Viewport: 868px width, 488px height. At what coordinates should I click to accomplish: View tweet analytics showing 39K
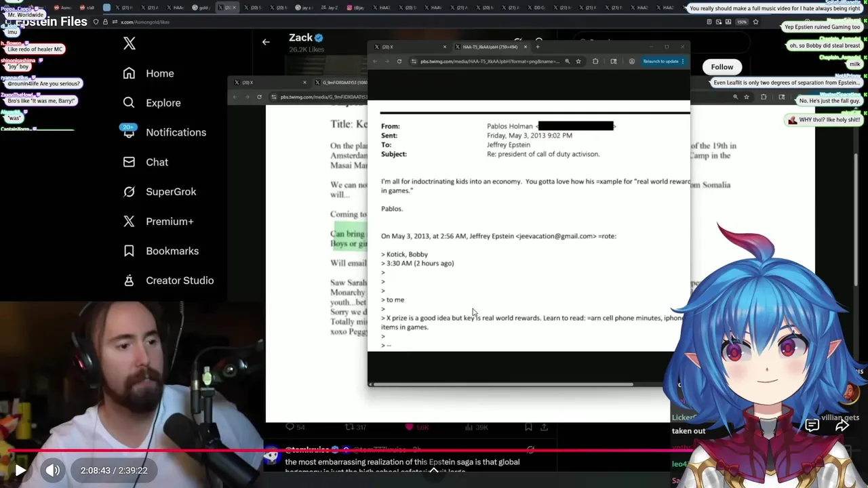coord(475,427)
